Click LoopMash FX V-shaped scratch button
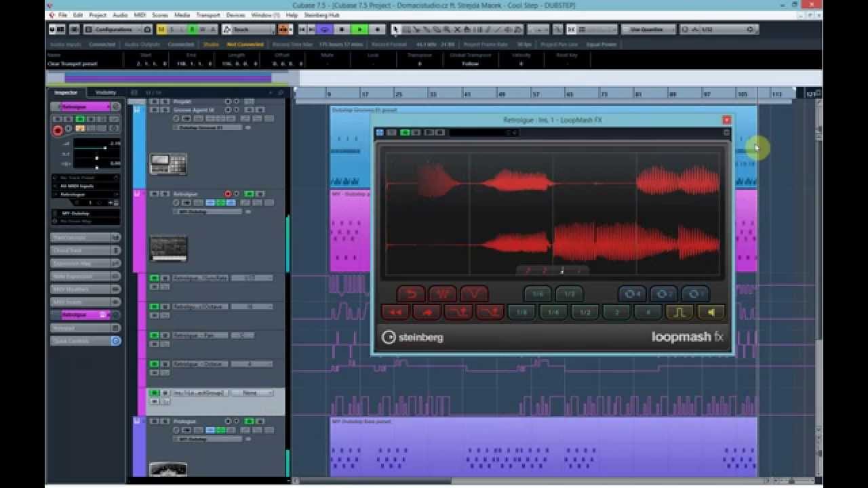Viewport: 868px width, 488px height. point(474,294)
